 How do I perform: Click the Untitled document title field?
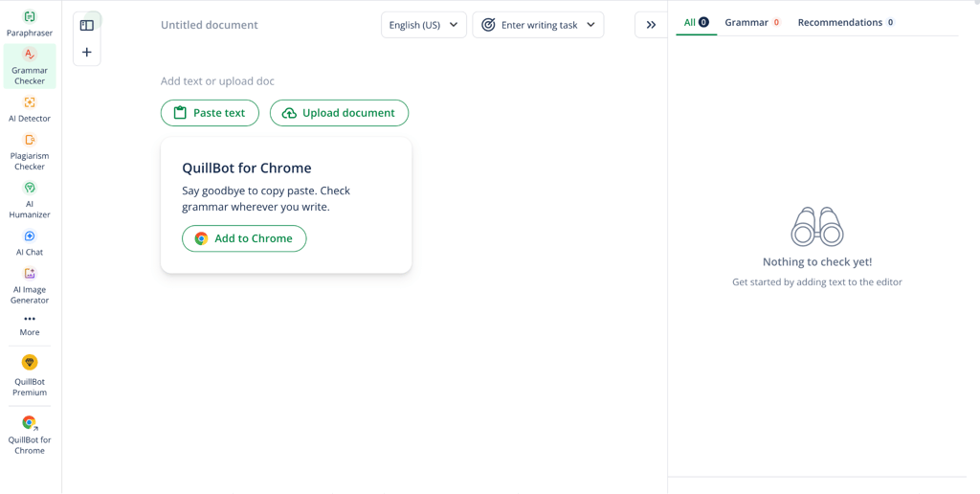click(x=210, y=25)
